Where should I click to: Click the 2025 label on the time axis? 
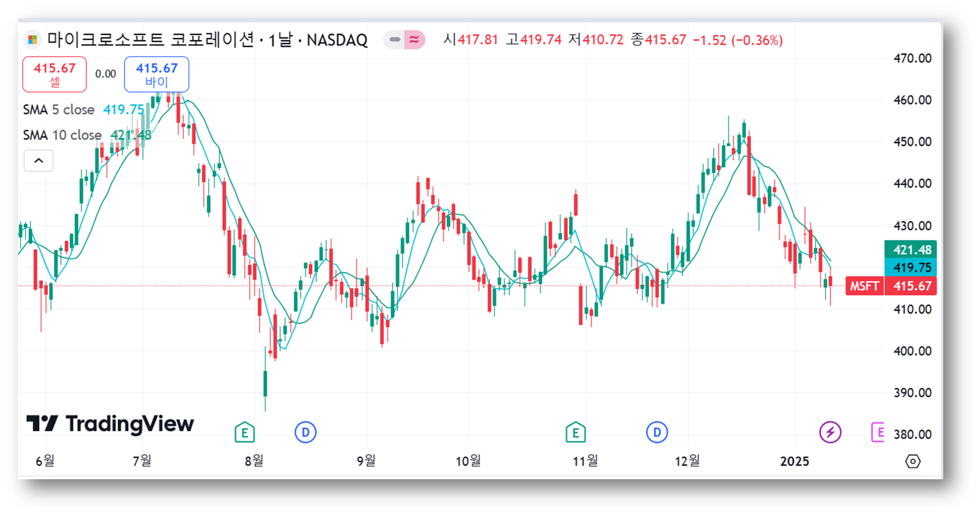795,462
